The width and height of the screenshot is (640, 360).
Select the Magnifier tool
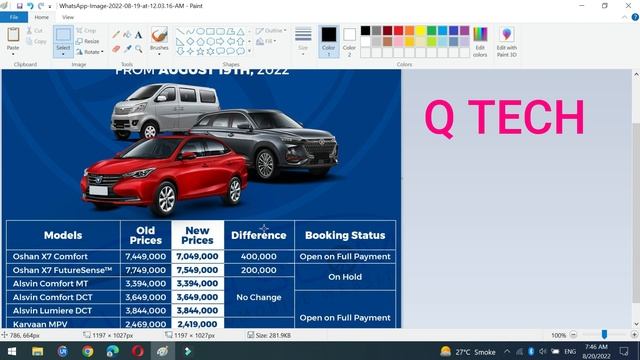click(x=139, y=49)
